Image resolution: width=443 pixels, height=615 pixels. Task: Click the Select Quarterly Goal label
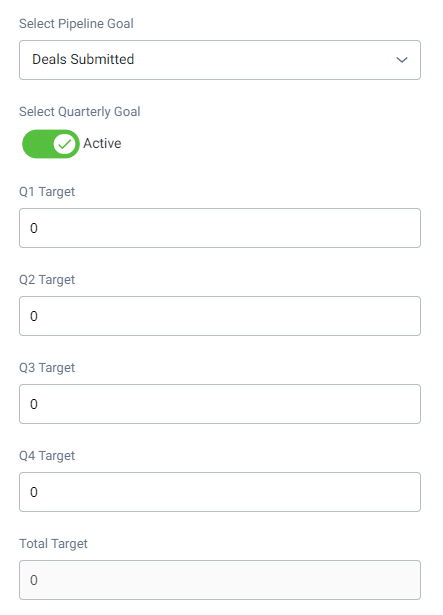80,112
